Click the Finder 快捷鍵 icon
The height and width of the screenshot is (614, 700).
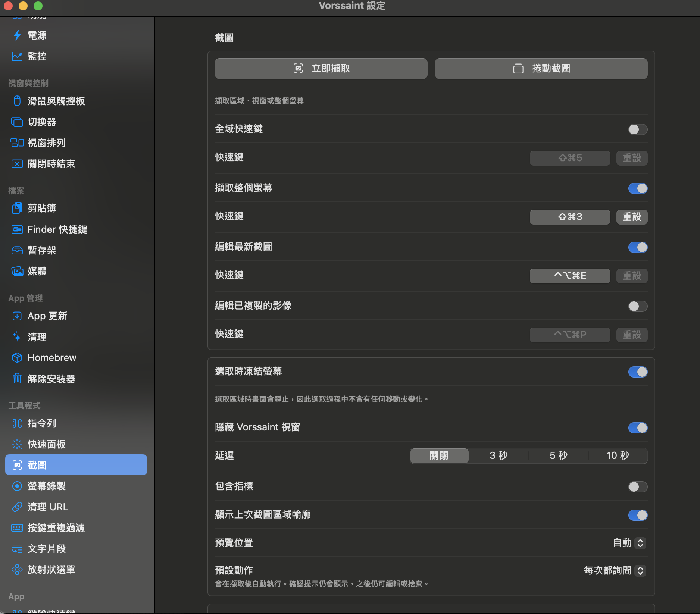point(17,229)
